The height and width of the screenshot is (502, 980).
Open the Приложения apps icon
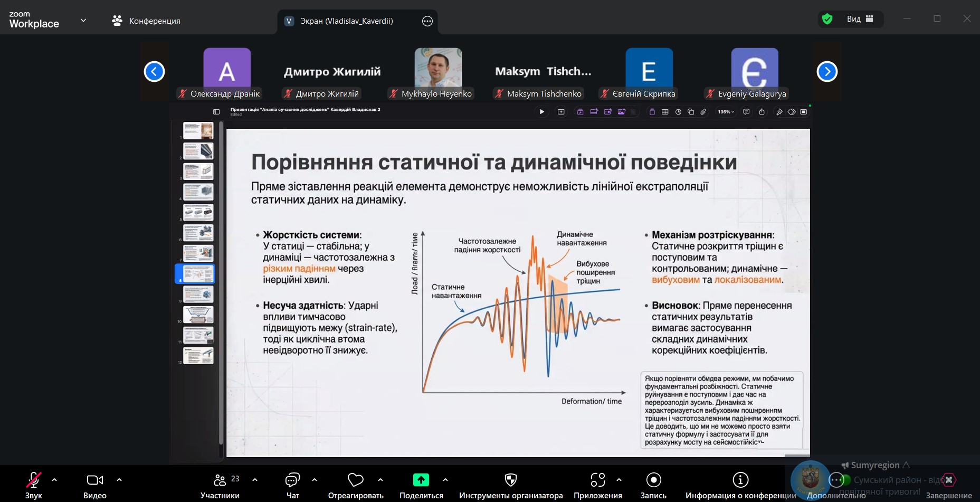[x=597, y=480]
